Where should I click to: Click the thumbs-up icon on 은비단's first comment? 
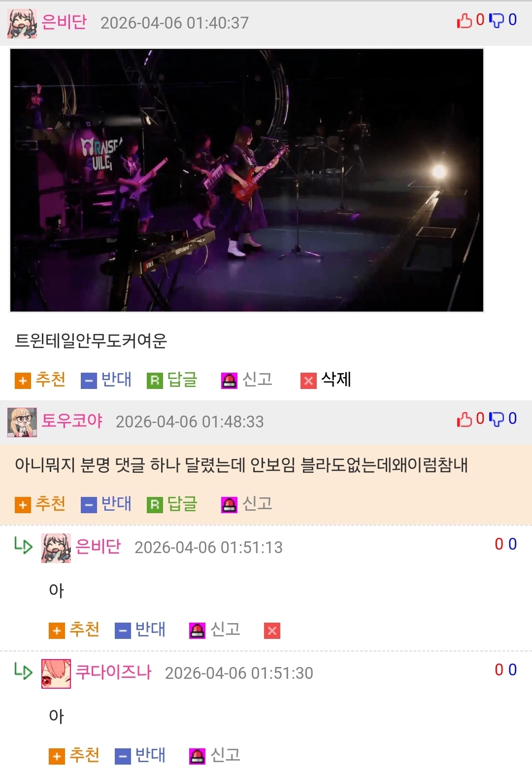464,20
